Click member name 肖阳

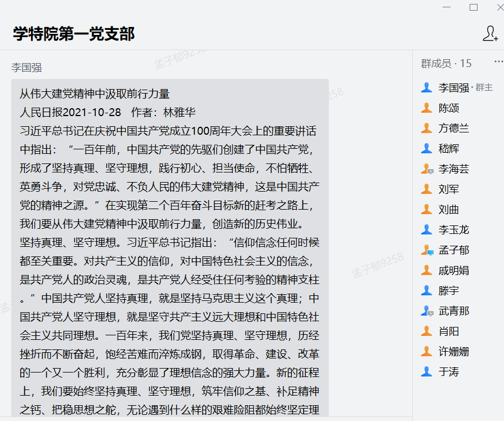pyautogui.click(x=449, y=331)
